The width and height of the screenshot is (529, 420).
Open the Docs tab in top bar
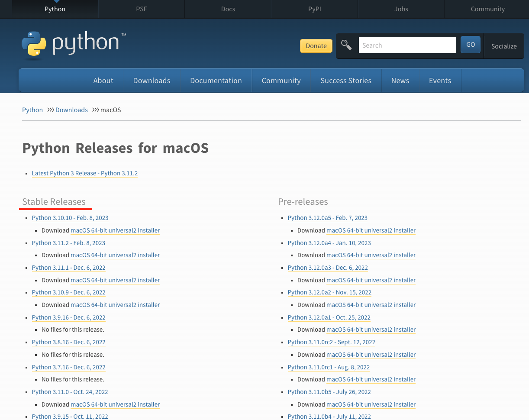point(228,9)
